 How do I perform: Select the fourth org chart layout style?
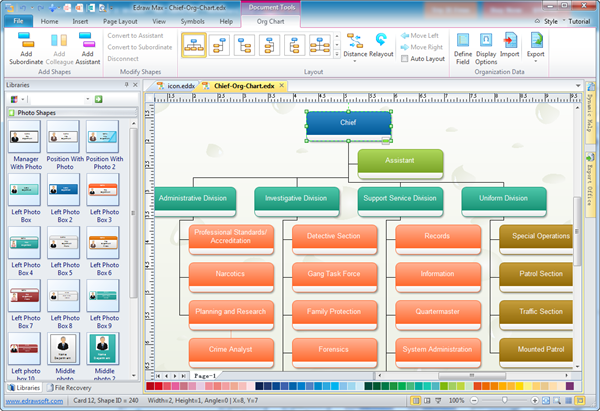click(269, 45)
